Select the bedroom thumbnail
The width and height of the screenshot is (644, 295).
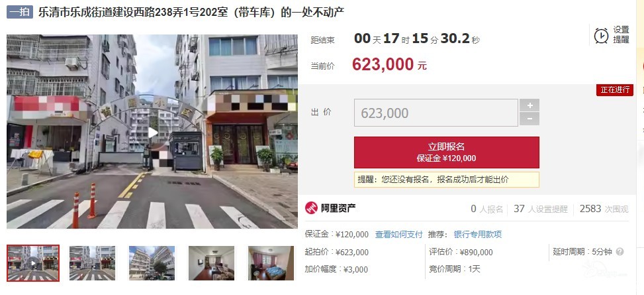(x=271, y=263)
